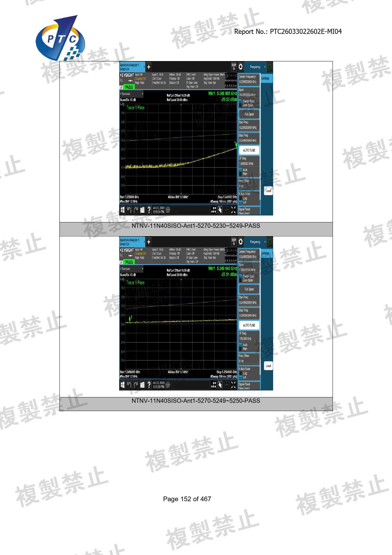Click AUTO TUNE in the 5230~5249 capture
Viewport: 392px width, 555px height.
pos(249,150)
